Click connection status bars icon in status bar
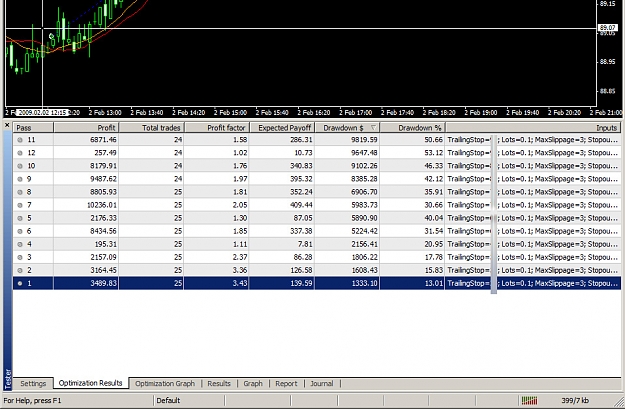 pos(529,400)
